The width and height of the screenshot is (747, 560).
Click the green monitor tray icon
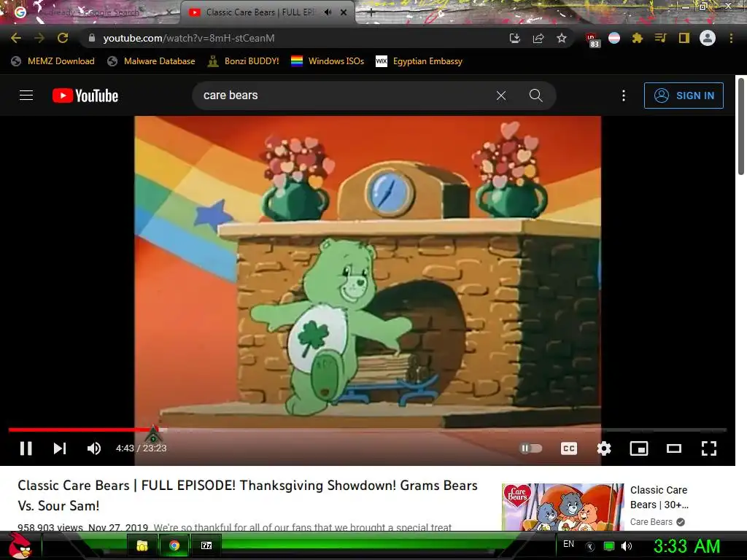click(x=609, y=547)
